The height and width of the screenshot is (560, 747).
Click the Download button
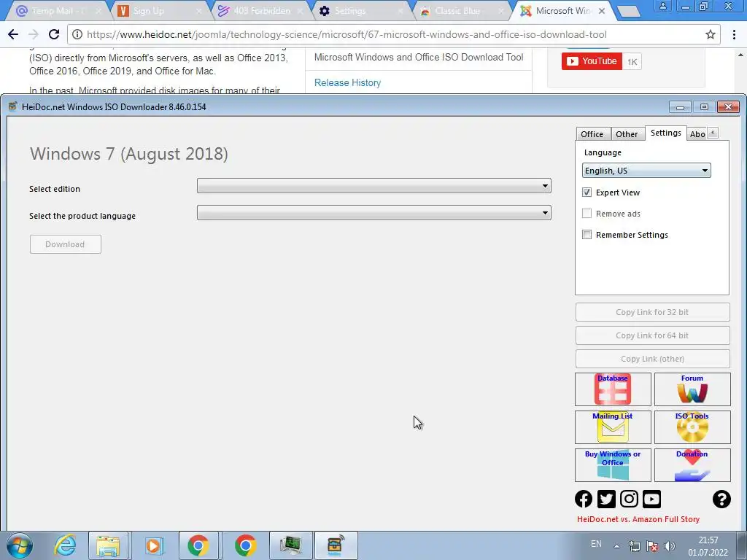point(65,244)
